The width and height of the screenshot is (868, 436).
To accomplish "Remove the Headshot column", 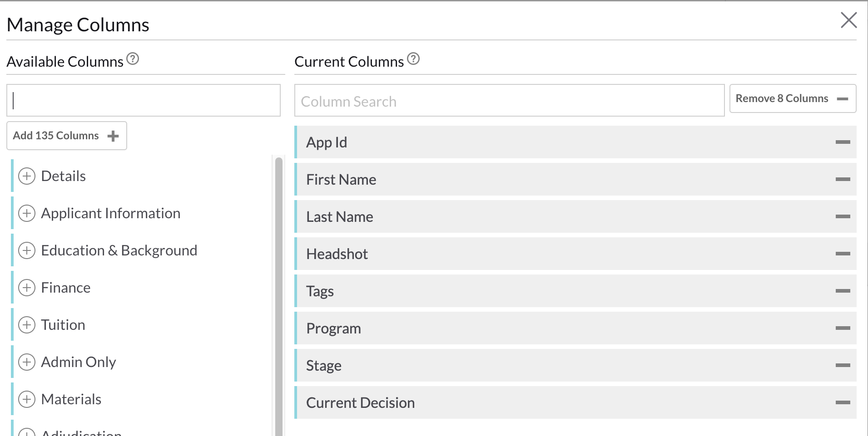I will [843, 254].
